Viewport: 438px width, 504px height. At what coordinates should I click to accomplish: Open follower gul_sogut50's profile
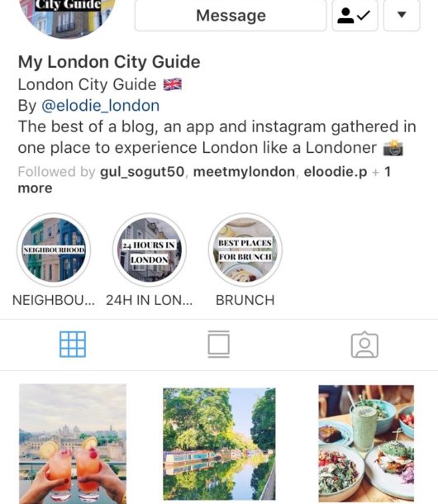click(142, 172)
